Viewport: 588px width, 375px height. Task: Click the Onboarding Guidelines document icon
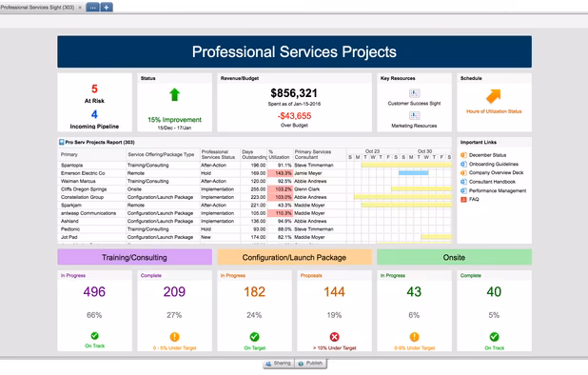(x=463, y=164)
